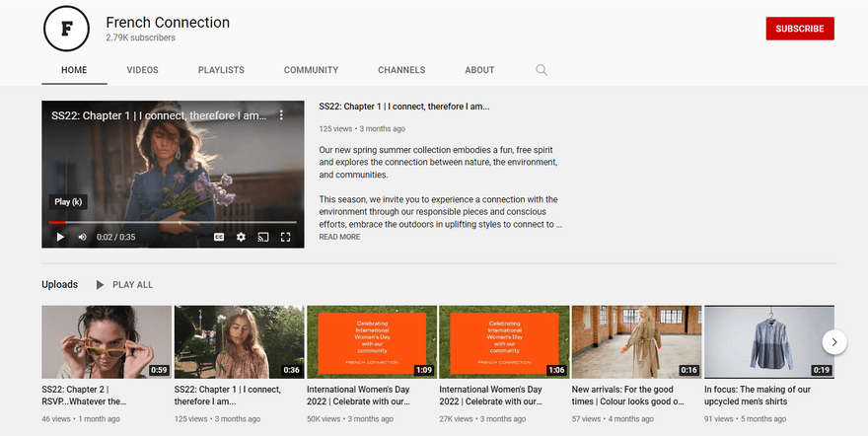Viewport: 868px width, 436px height.
Task: Open the Uploads section heading
Action: [x=60, y=284]
